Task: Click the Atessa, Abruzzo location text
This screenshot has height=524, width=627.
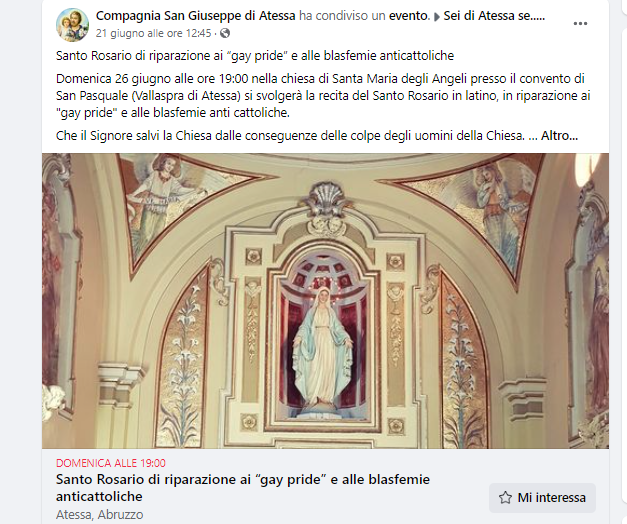Action: (100, 514)
